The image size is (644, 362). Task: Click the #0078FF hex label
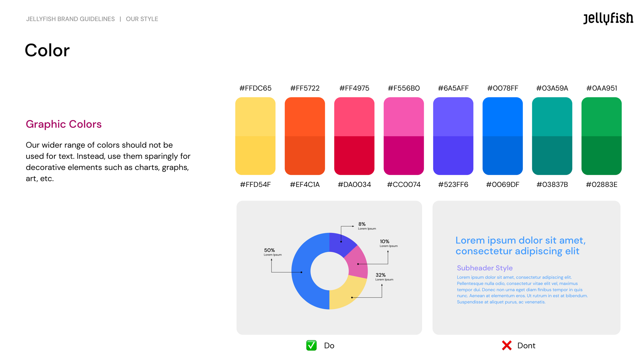pyautogui.click(x=503, y=88)
